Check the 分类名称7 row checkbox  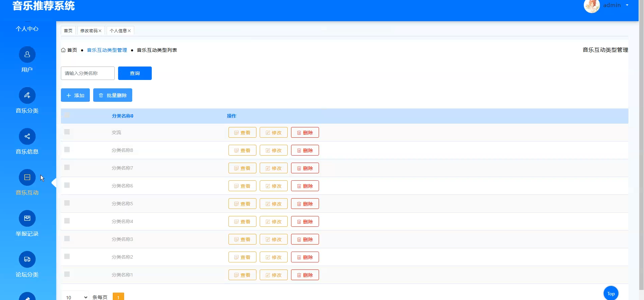(67, 167)
